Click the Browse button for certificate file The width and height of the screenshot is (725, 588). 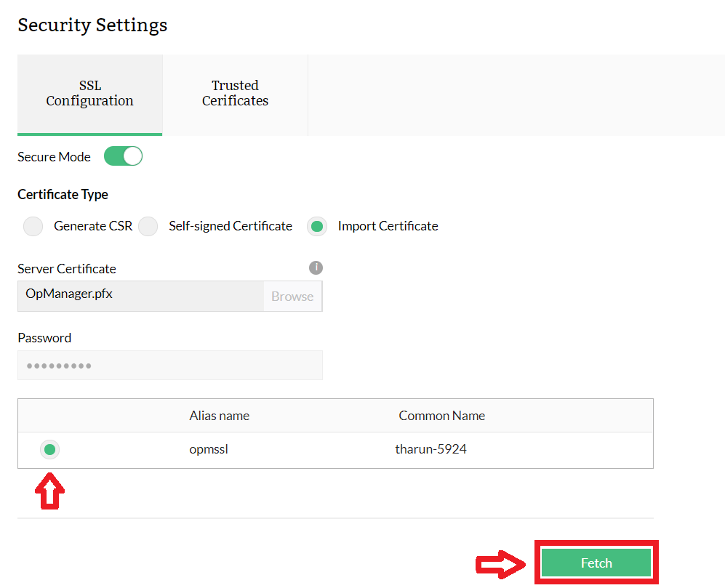pyautogui.click(x=292, y=297)
